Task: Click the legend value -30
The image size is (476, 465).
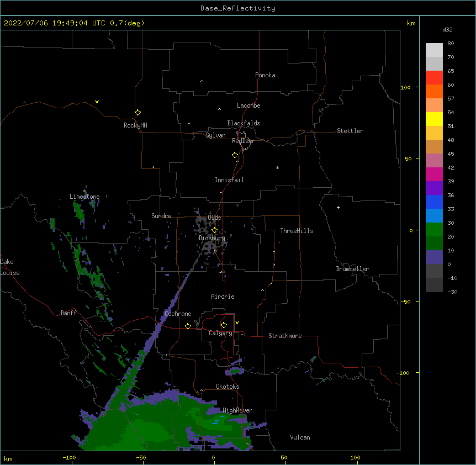Action: (452, 292)
